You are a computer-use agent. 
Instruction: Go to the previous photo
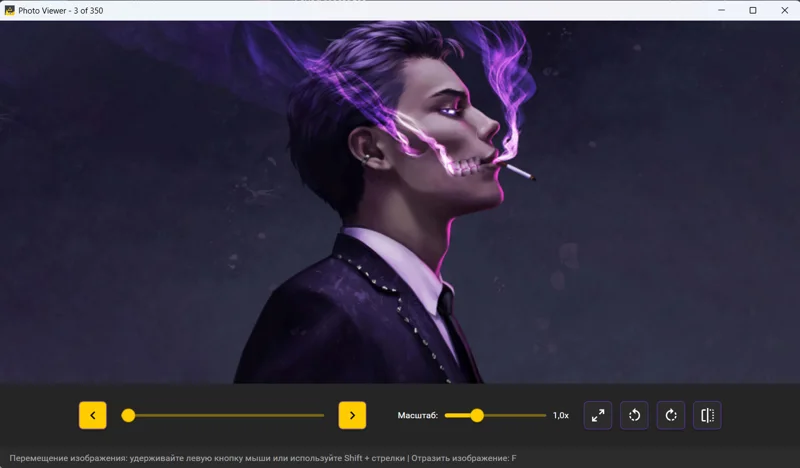pos(92,415)
